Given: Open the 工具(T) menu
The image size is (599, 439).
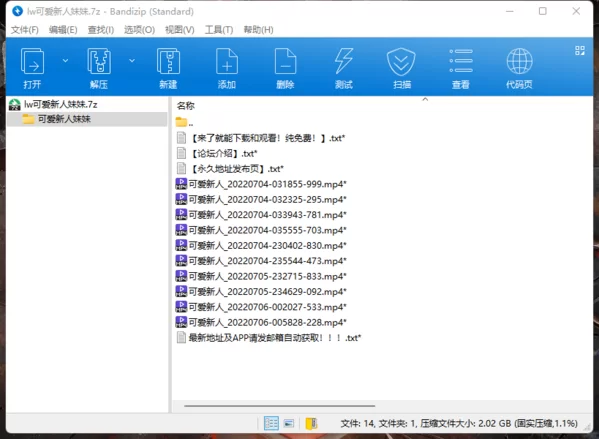Looking at the screenshot, I should click(219, 29).
